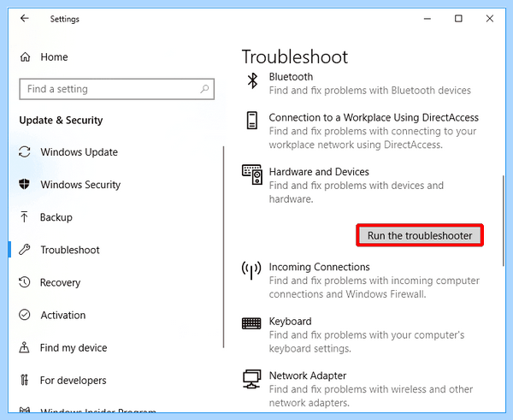Viewport: 513px width, 420px height.
Task: Click the Find my device icon
Action: click(x=24, y=347)
